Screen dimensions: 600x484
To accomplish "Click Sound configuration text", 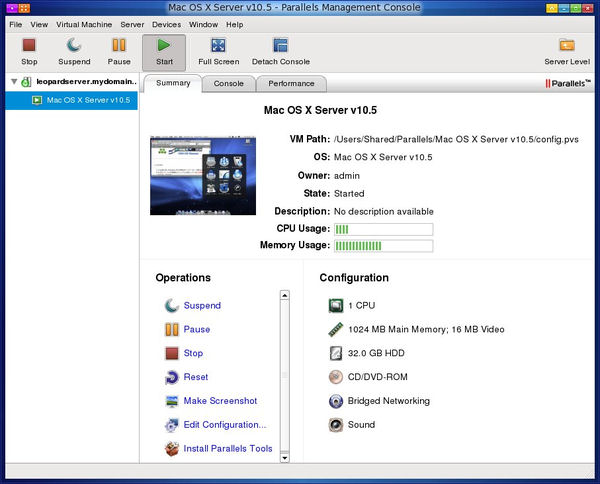I will 361,425.
